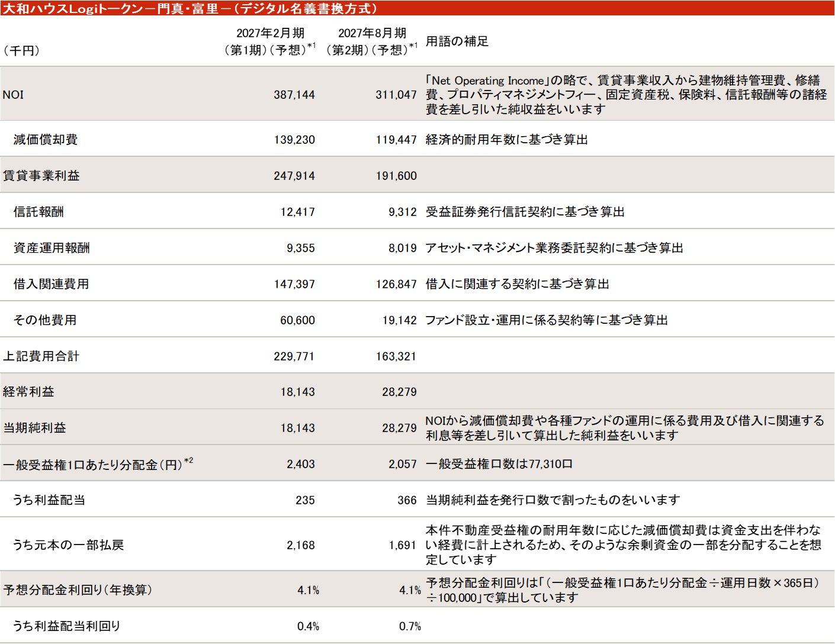Click value 191,600
Viewport: 835px width, 644px height.
pyautogui.click(x=396, y=176)
